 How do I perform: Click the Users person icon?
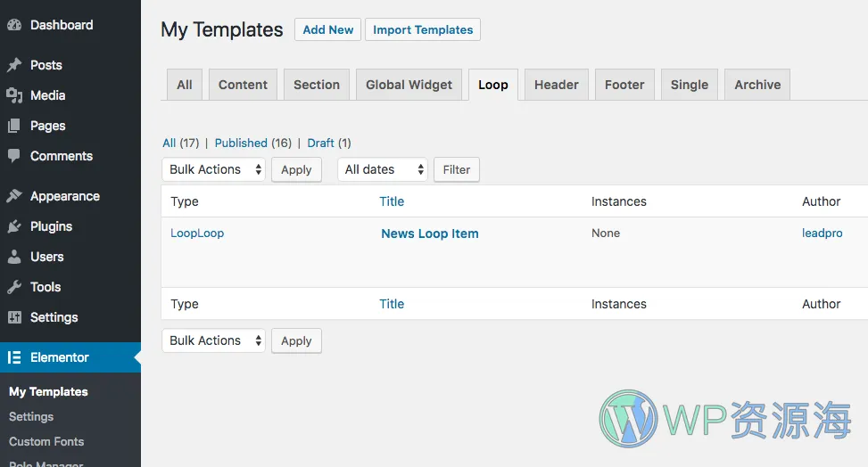(x=14, y=257)
